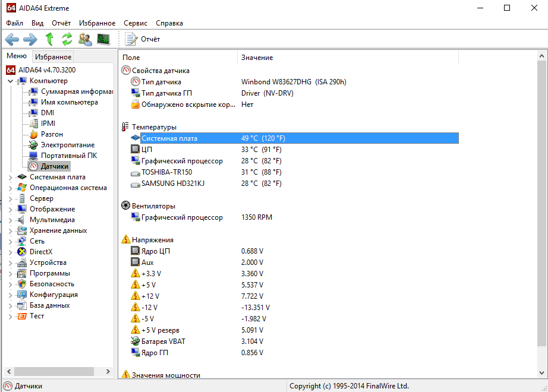Viewport: 548px width, 392px height.
Task: Expand the Мультимедиа tree node
Action: click(10, 220)
